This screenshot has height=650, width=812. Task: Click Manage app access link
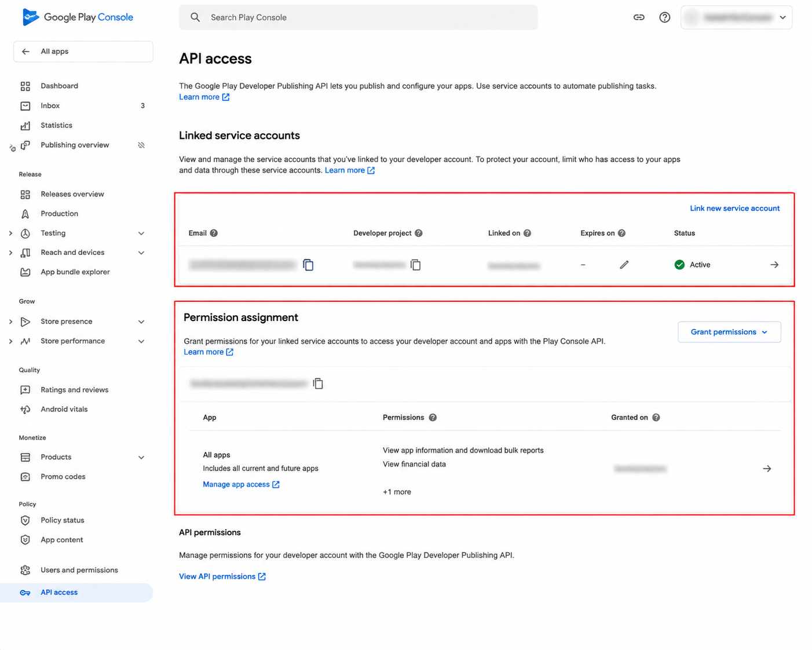[x=241, y=484]
